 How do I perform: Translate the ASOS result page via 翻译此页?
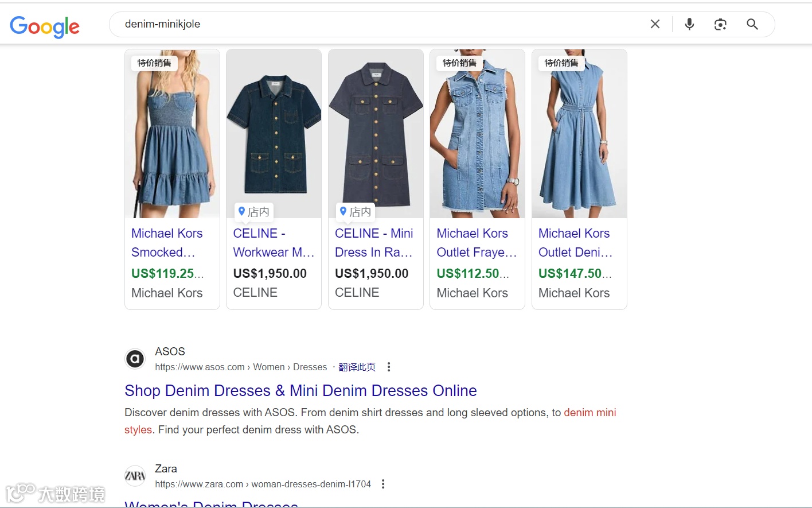click(x=357, y=367)
